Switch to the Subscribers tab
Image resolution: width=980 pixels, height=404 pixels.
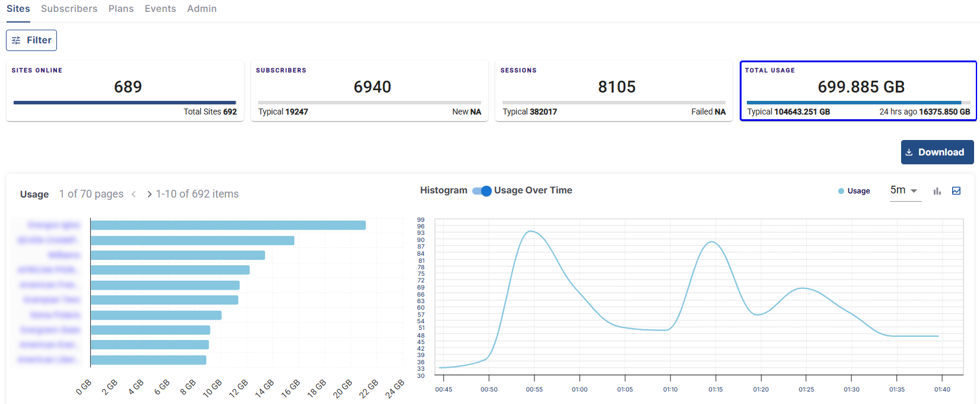click(69, 9)
